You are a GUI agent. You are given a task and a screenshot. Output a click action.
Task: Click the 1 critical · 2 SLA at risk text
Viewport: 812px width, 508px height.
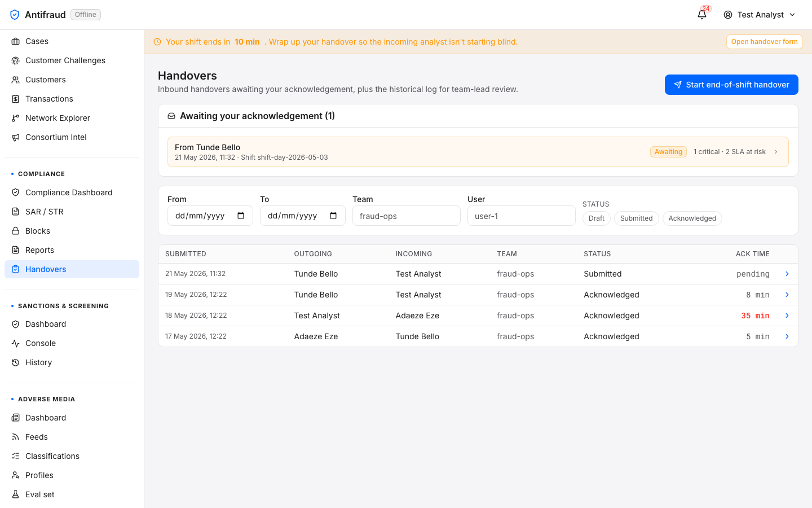click(x=730, y=152)
